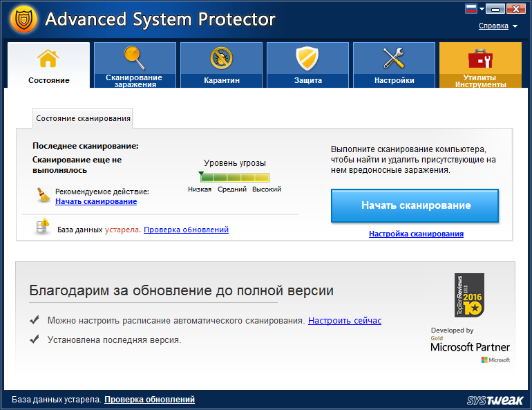
Task: Click the red toolbox utilities icon
Action: pos(480,59)
